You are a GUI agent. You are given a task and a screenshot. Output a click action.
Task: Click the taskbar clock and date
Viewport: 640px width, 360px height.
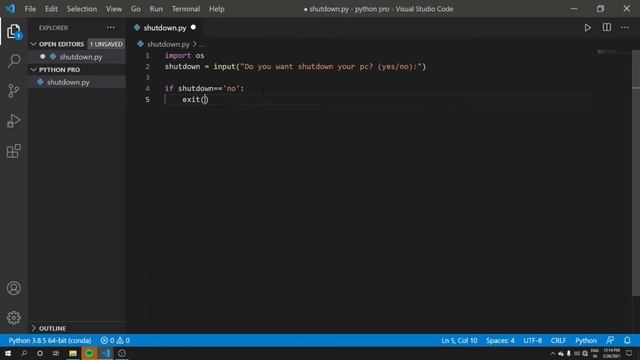tap(611, 353)
